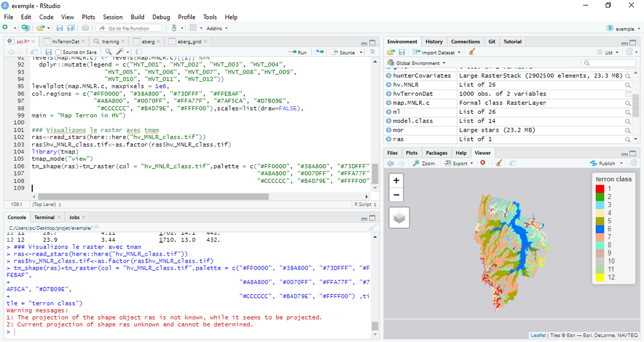Clear all viewer items with broom

(x=499, y=163)
